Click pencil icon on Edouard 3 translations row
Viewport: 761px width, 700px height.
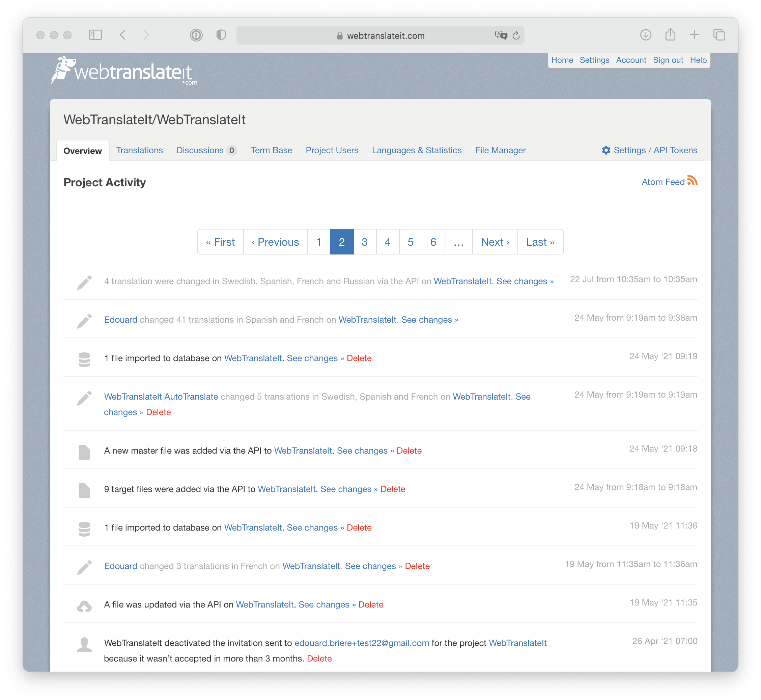point(84,567)
